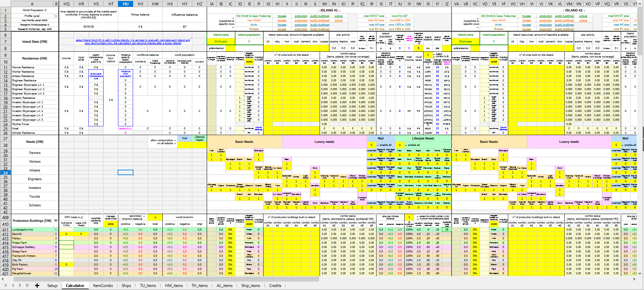Click the previous sheet arrow icon

13,286
